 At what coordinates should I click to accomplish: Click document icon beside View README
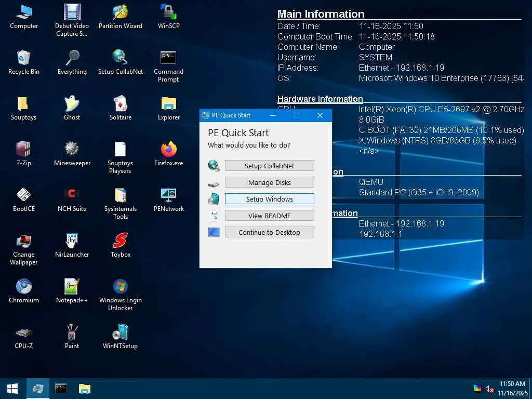tap(214, 216)
